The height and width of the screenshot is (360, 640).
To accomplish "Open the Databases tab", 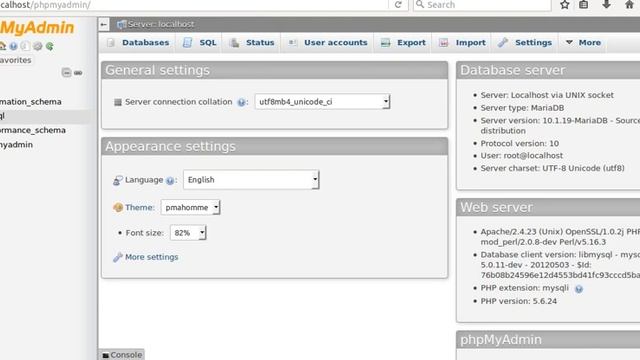I will click(x=138, y=42).
